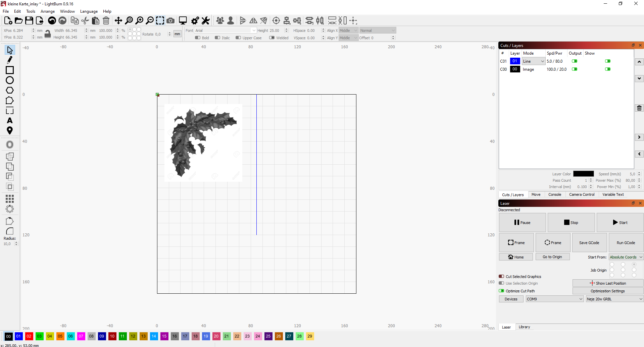Image resolution: width=644 pixels, height=347 pixels.
Task: Switch to the Console tab
Action: [x=555, y=194]
